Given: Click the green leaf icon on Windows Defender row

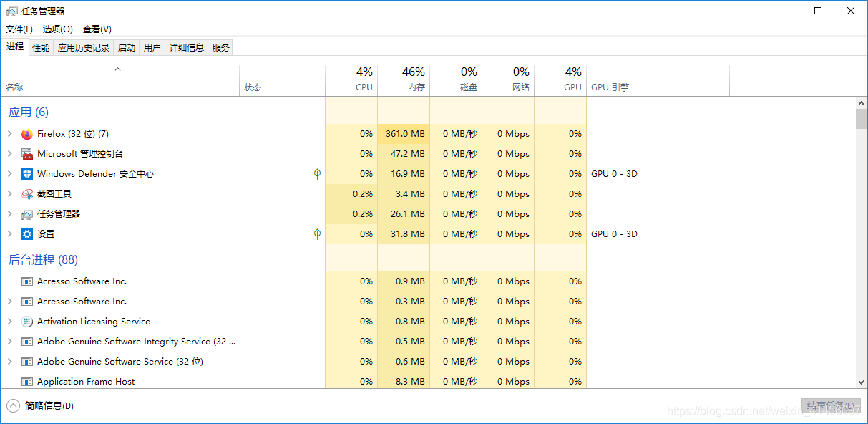Looking at the screenshot, I should [x=317, y=173].
